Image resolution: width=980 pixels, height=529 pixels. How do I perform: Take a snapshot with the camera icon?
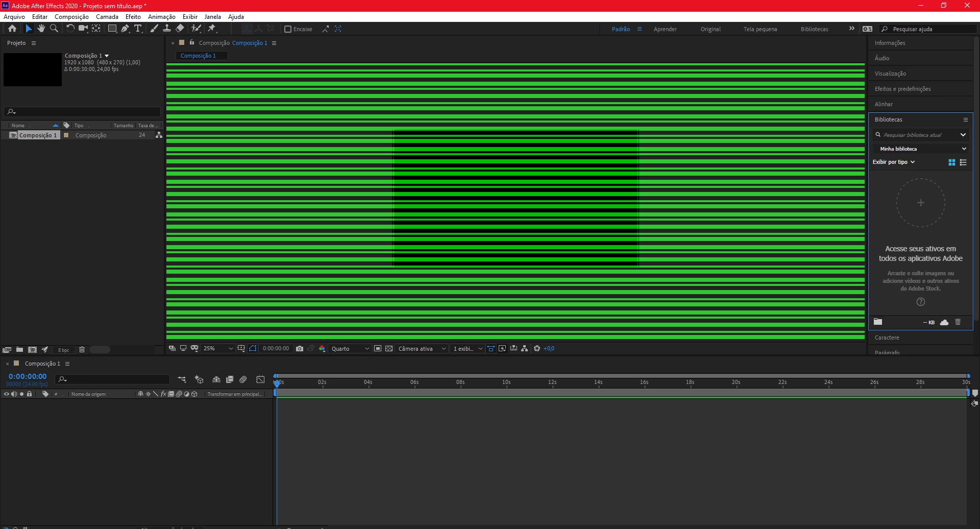click(x=300, y=349)
